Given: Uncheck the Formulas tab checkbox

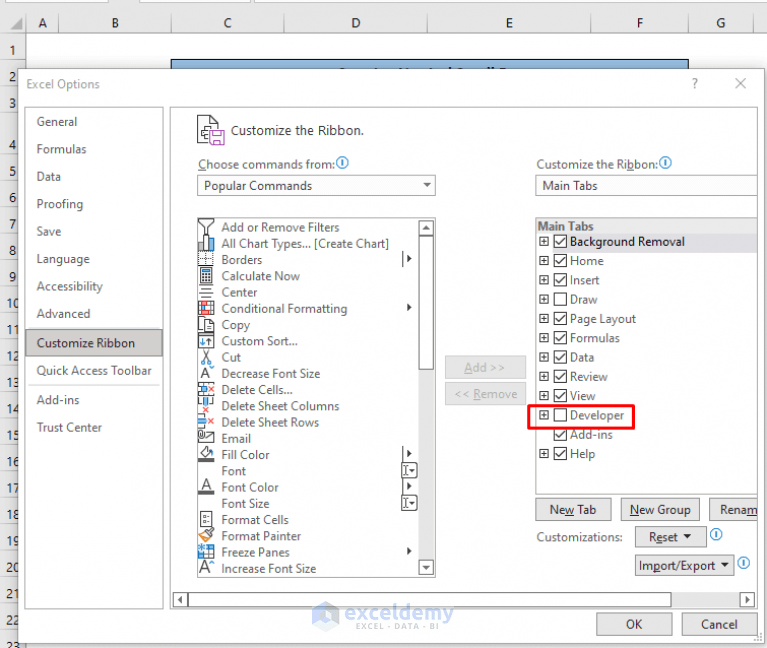Looking at the screenshot, I should 560,338.
